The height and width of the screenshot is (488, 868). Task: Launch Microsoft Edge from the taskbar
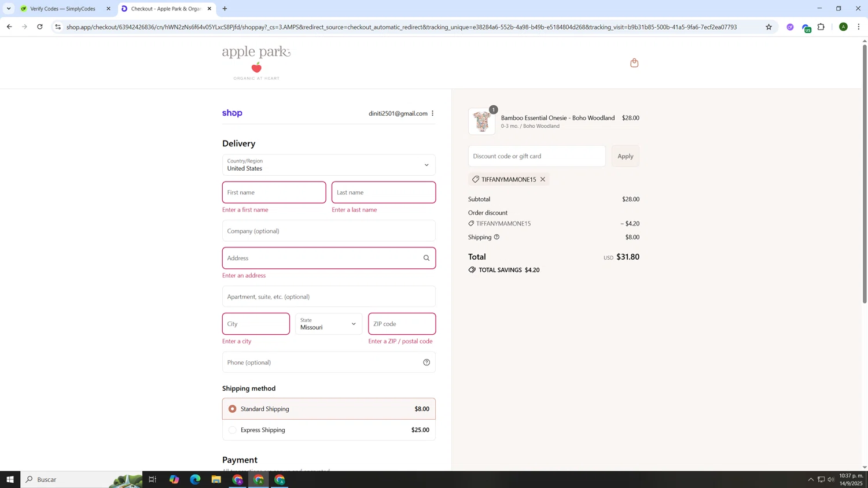[x=195, y=479]
